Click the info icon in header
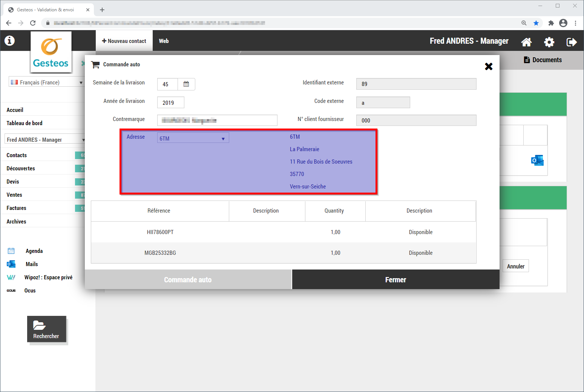The width and height of the screenshot is (584, 392). [9, 41]
